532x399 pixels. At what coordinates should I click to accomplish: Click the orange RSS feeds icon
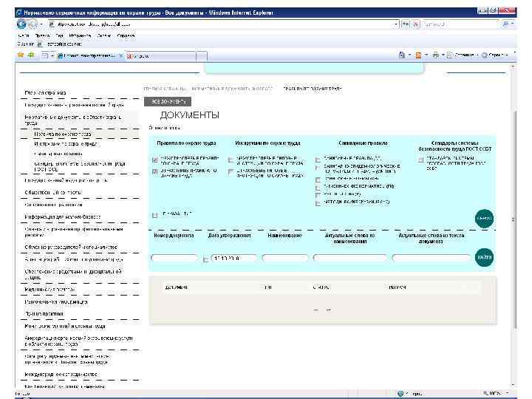tap(419, 55)
